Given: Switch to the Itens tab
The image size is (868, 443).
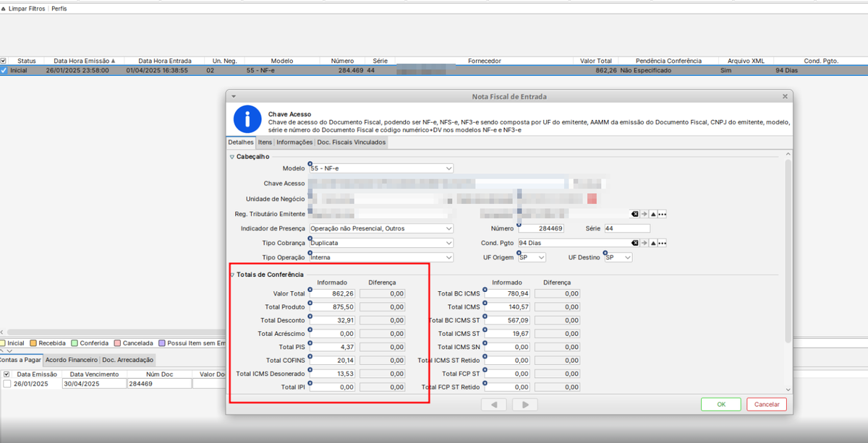Looking at the screenshot, I should (265, 142).
